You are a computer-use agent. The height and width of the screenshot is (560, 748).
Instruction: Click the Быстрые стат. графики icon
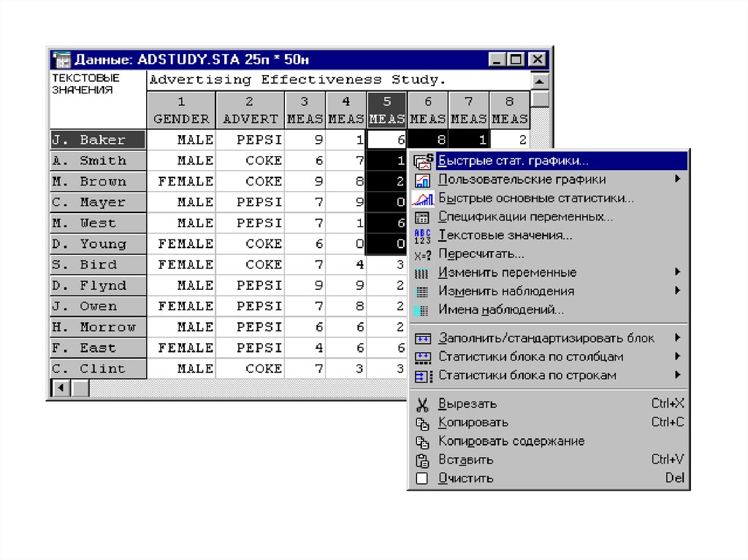point(423,161)
